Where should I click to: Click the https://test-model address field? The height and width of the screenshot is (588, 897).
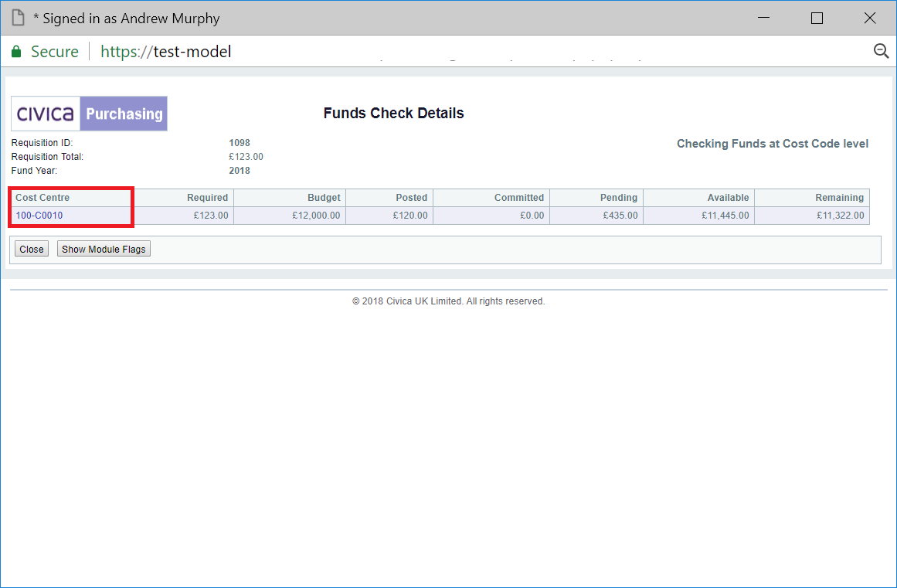tap(166, 52)
